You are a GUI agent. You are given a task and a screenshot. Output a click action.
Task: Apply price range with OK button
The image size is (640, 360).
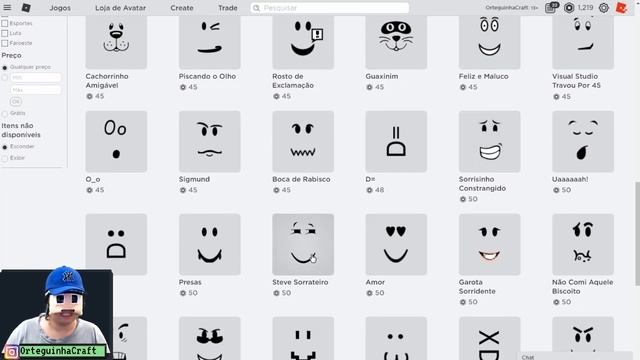click(16, 101)
